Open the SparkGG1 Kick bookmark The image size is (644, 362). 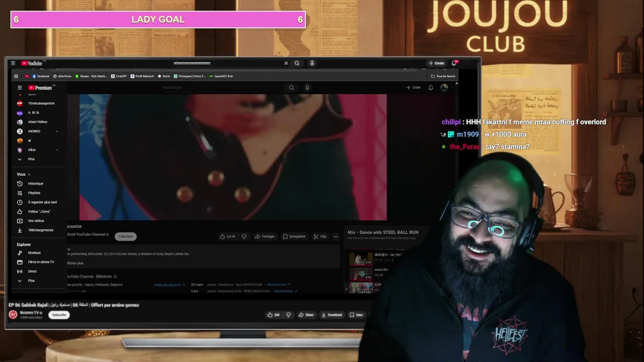point(221,76)
